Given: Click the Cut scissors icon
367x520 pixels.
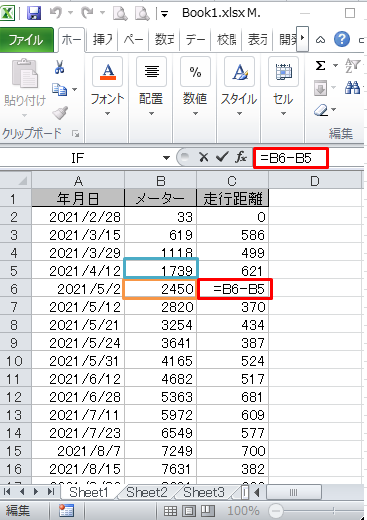Looking at the screenshot, I should coord(60,67).
